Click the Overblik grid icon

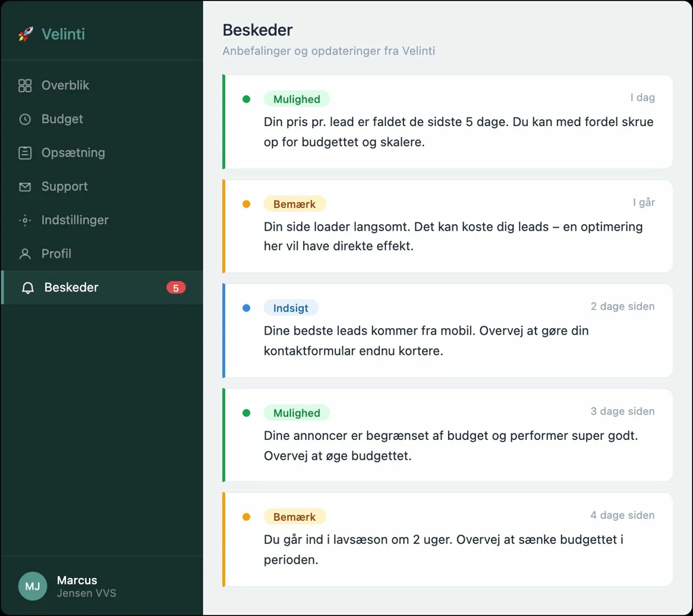[25, 86]
